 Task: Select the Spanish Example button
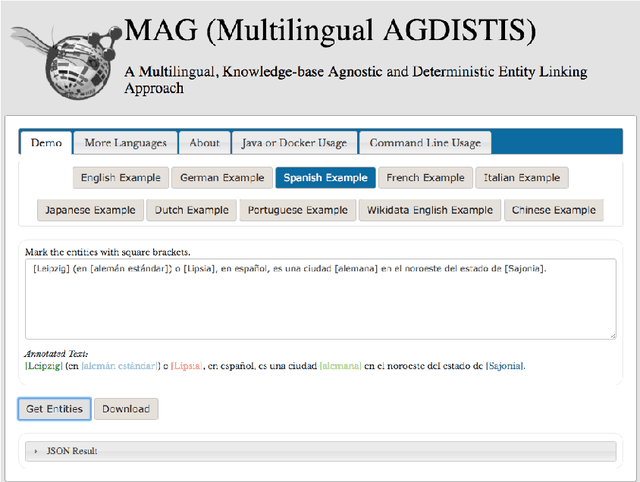(x=325, y=178)
